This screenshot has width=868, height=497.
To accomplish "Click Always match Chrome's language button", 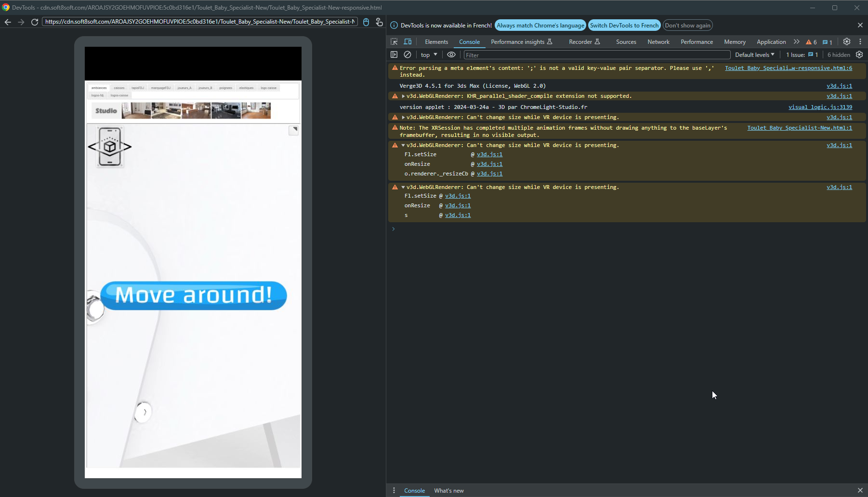I will click(540, 26).
